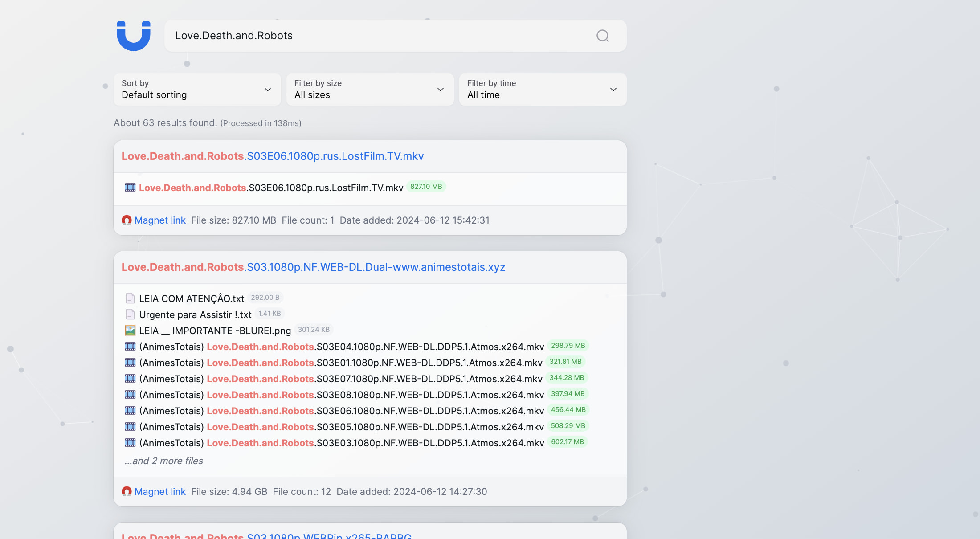Open S03E06.1080p.rus.LostFilm.TV.mkv result title
This screenshot has width=980, height=539.
[273, 156]
